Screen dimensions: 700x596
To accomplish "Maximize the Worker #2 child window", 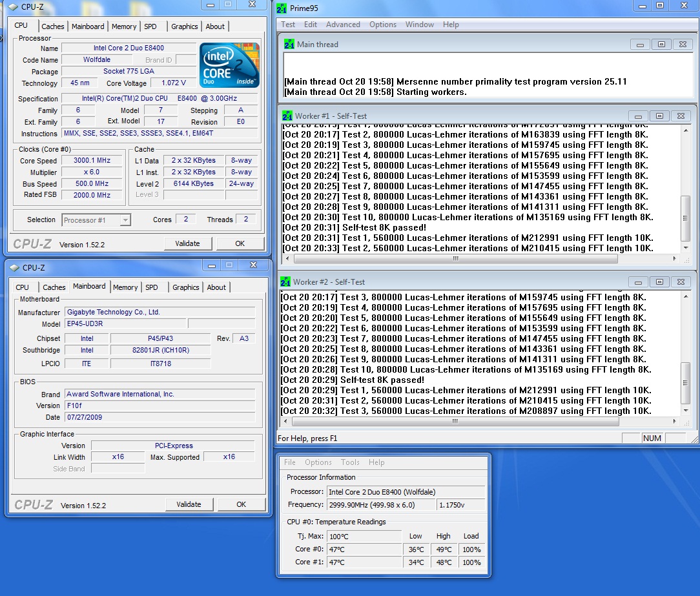I will coord(659,282).
